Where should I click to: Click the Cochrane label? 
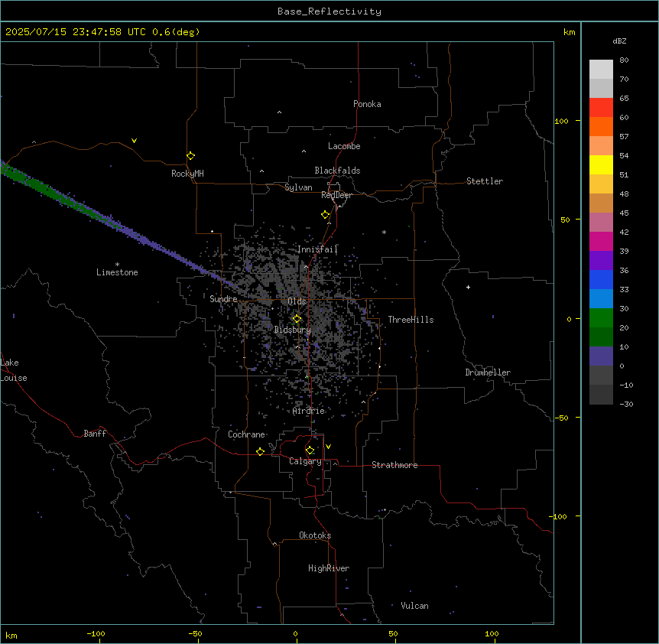(246, 434)
